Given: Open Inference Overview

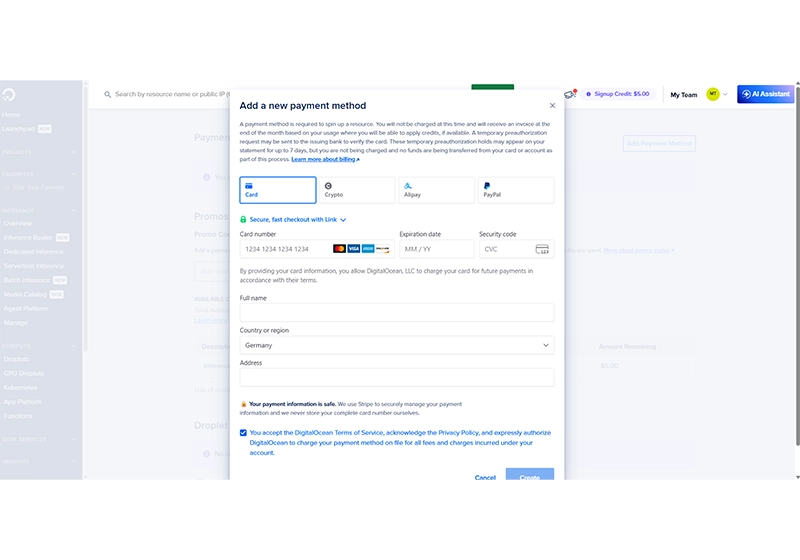Looking at the screenshot, I should point(18,223).
